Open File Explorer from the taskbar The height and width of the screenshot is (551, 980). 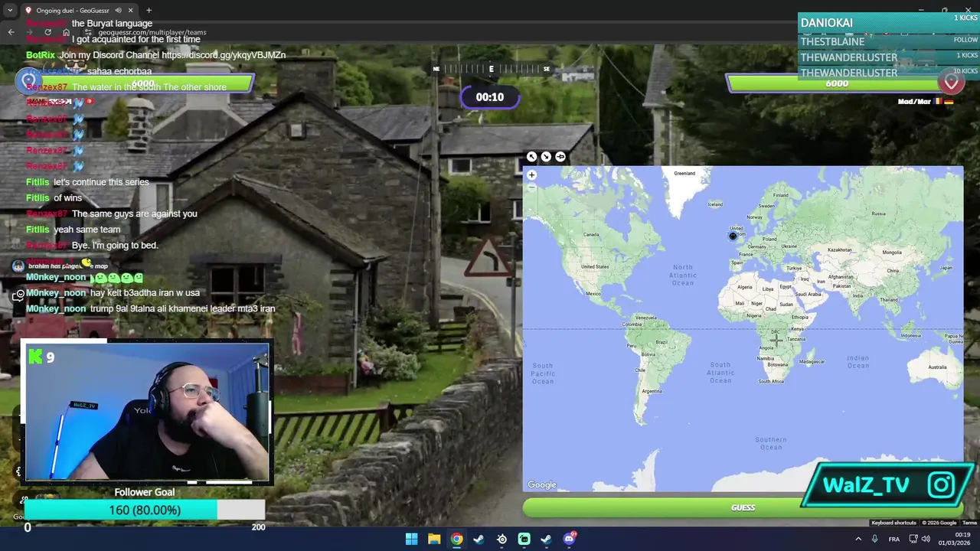434,539
